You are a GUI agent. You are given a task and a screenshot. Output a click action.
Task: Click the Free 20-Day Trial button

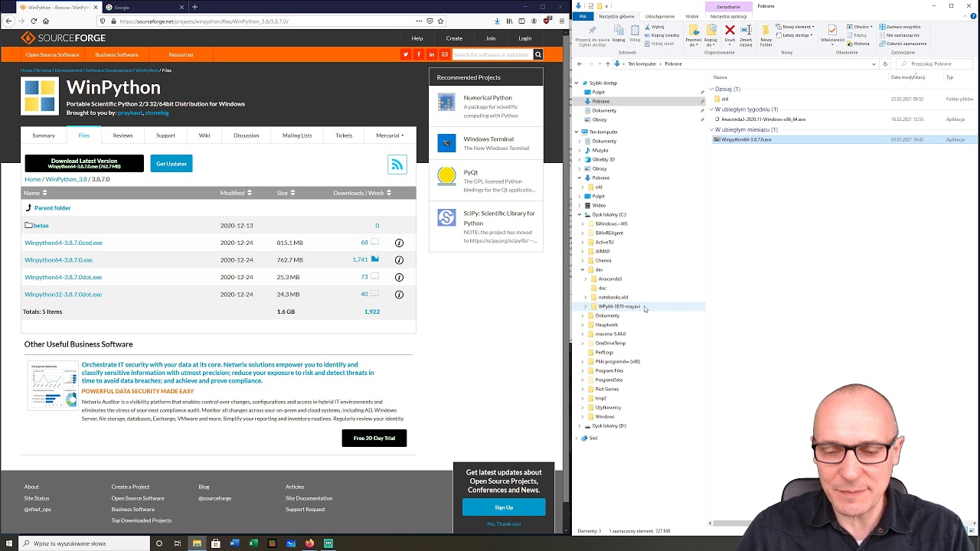[x=374, y=438]
